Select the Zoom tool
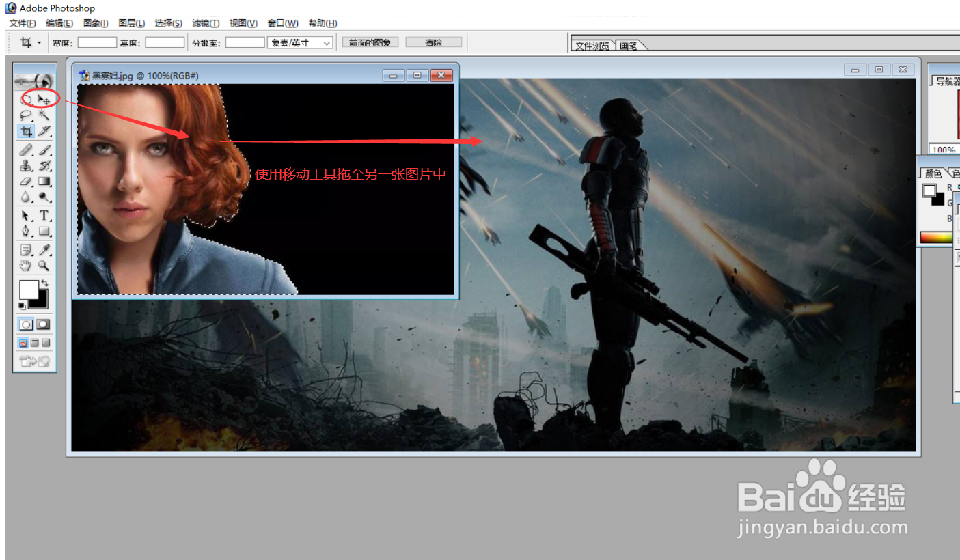This screenshot has height=560, width=960. 44,266
